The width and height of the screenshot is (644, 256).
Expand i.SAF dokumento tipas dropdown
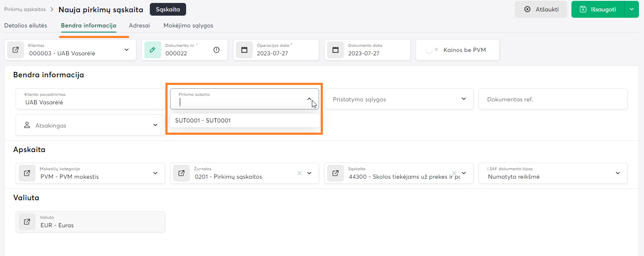(618, 173)
